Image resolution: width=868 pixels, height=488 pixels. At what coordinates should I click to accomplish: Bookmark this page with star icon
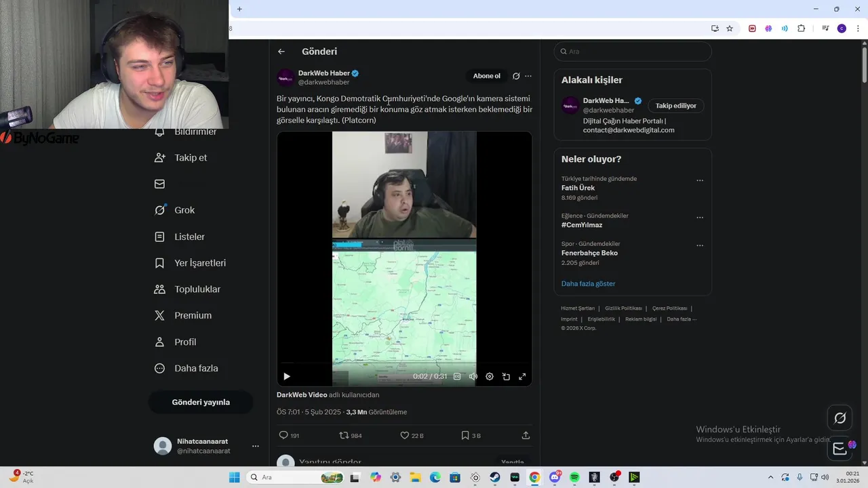tap(730, 28)
